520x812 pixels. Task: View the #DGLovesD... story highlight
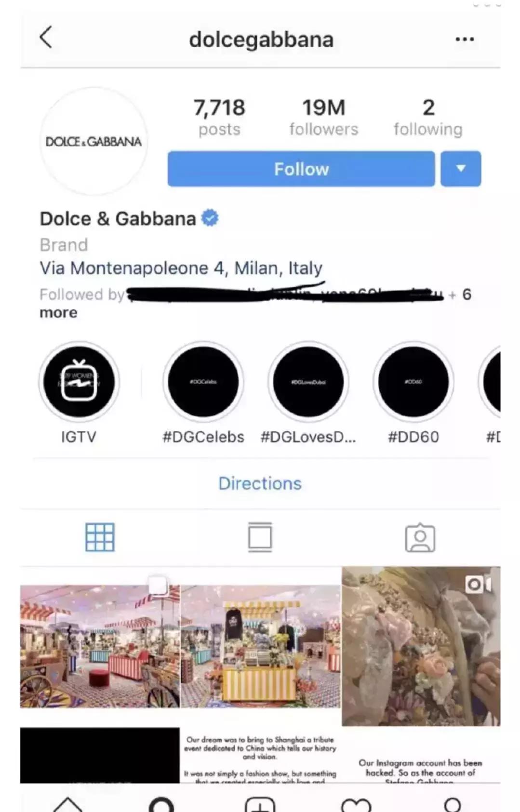[x=308, y=382]
